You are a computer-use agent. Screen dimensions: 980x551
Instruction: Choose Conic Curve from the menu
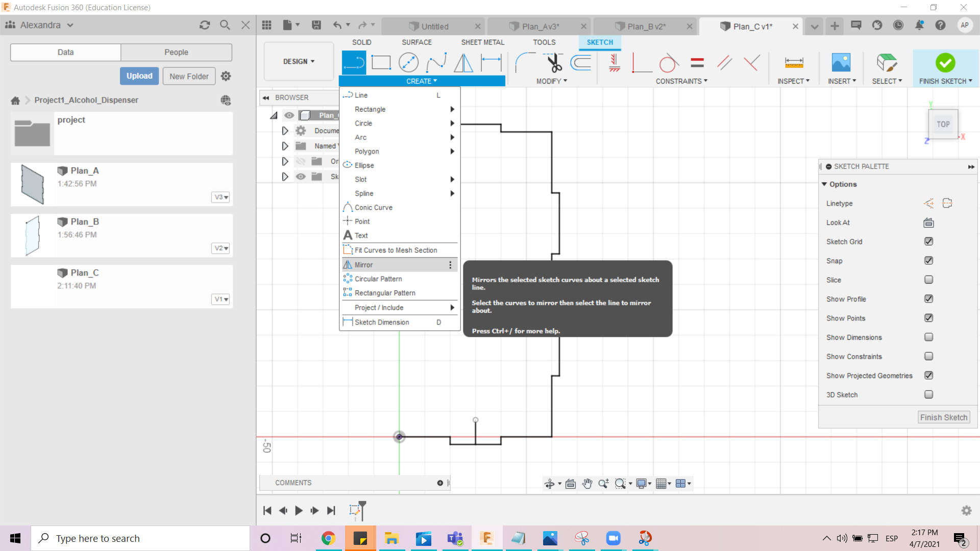tap(400, 208)
